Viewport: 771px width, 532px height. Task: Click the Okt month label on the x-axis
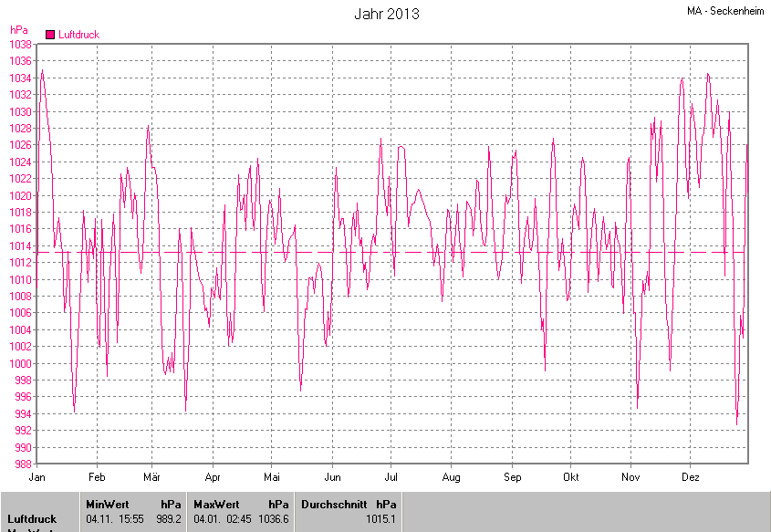pyautogui.click(x=571, y=477)
